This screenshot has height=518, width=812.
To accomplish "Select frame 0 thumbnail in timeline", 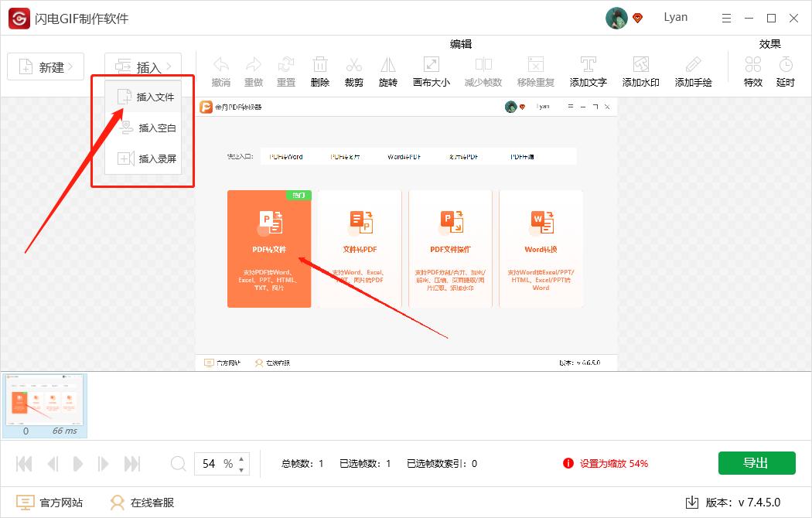I will click(45, 400).
